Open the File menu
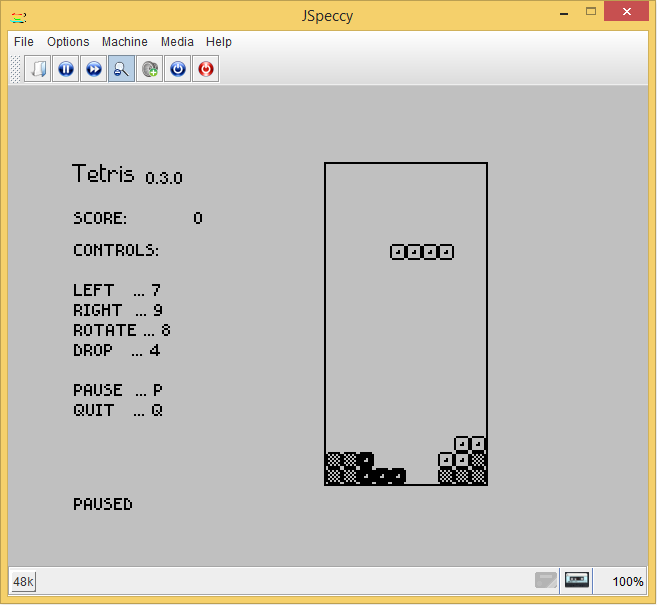This screenshot has height=605, width=657. point(23,42)
